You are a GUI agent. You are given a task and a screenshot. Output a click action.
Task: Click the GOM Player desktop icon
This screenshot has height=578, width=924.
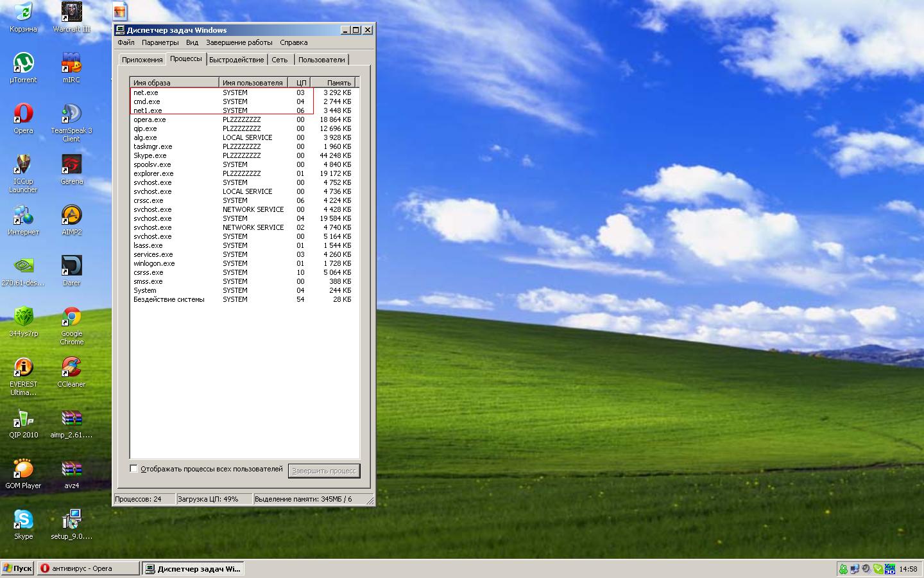click(x=23, y=469)
